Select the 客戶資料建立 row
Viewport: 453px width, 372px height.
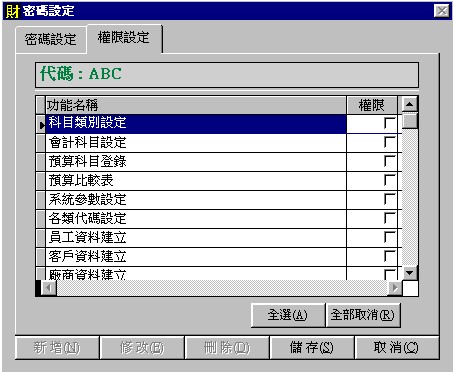(x=196, y=257)
